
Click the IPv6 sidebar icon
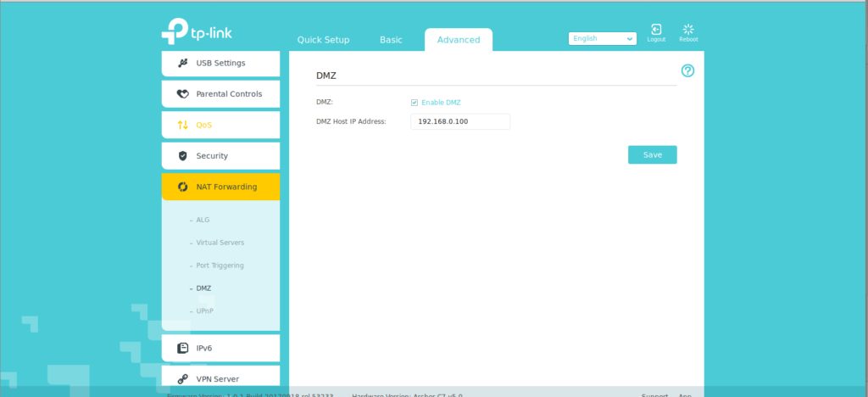point(182,348)
